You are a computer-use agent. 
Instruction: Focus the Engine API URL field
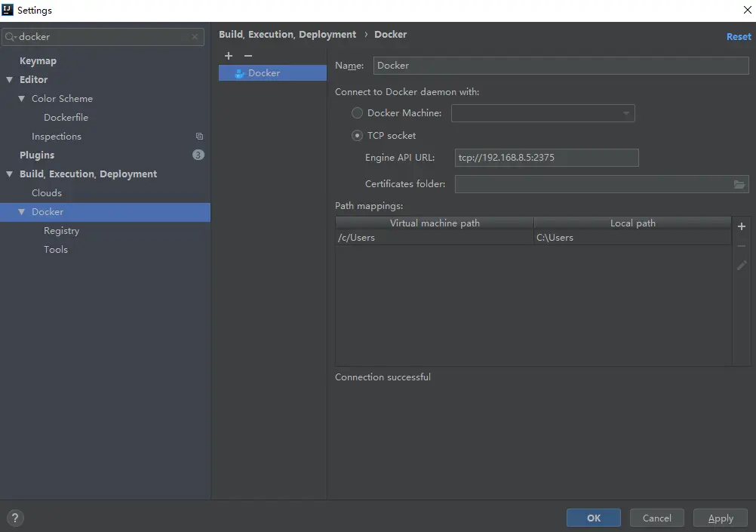pos(547,158)
